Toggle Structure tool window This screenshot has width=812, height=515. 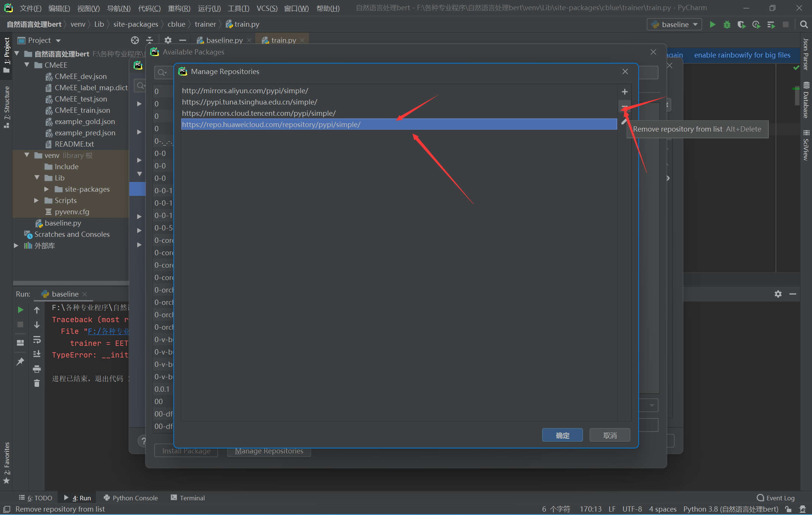6,107
